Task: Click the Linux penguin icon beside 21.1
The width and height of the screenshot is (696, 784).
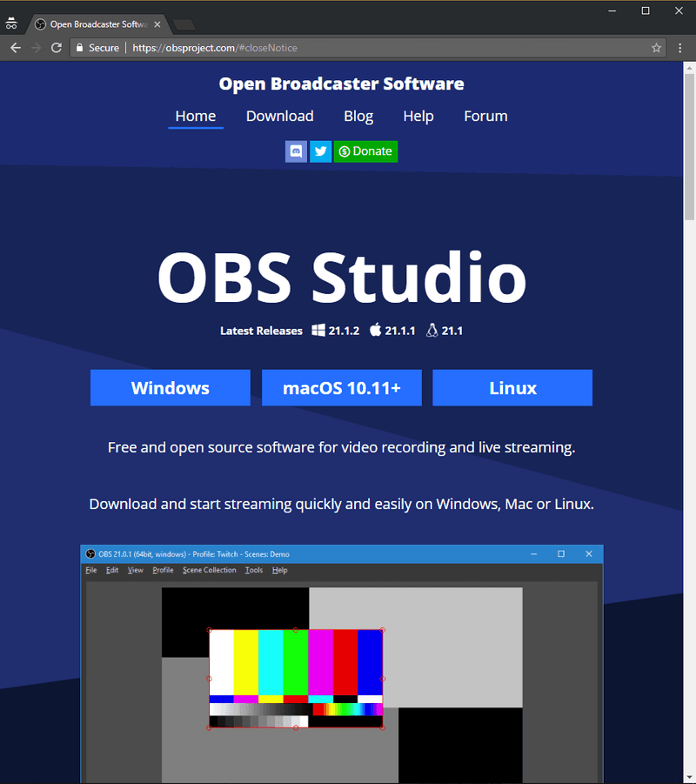Action: tap(432, 331)
